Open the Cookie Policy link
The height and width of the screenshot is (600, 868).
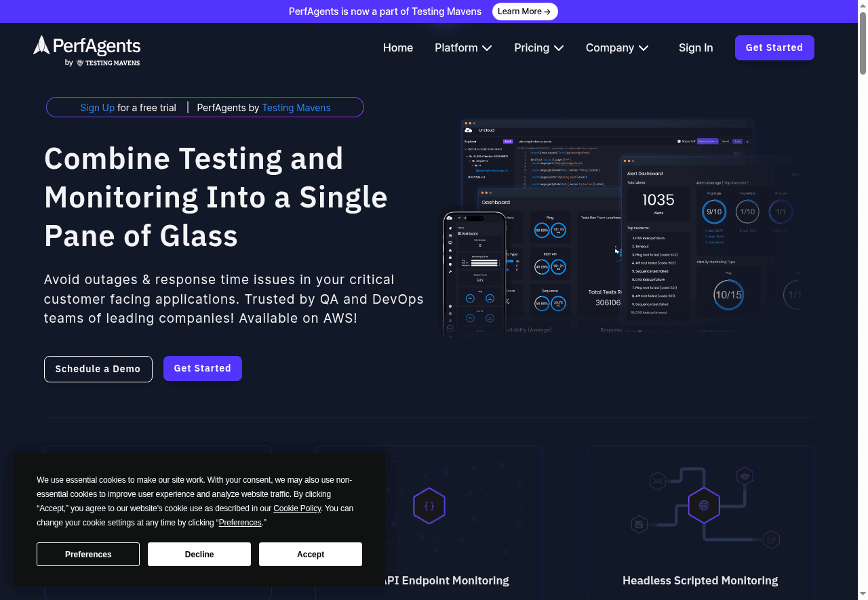tap(297, 508)
